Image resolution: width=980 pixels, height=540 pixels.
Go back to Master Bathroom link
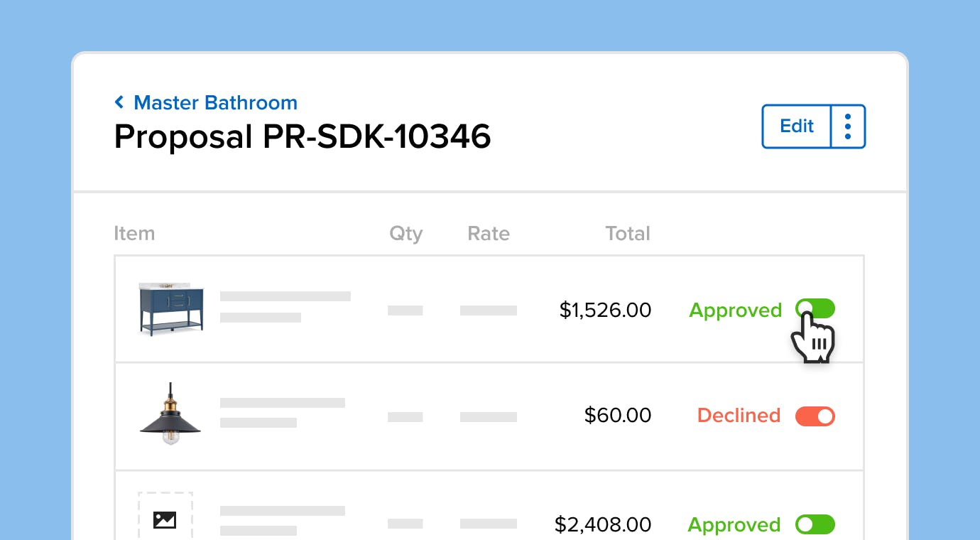click(x=215, y=102)
